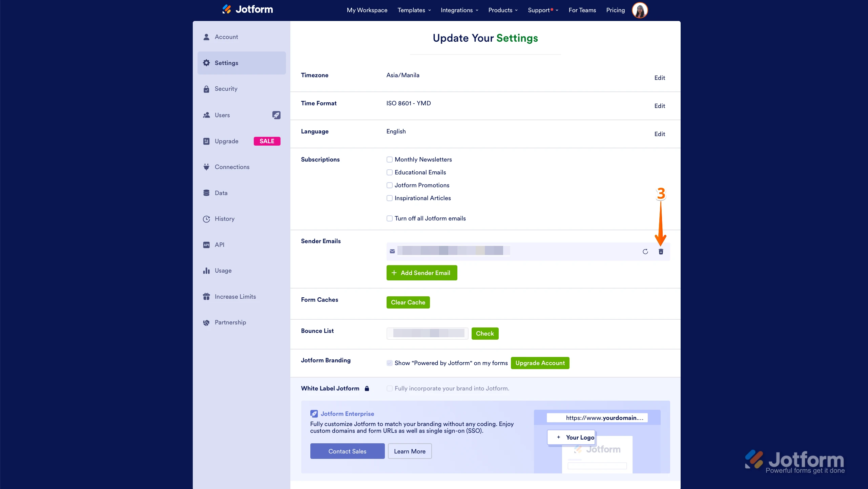Click the Contact Sales button
The width and height of the screenshot is (868, 489).
tap(347, 451)
